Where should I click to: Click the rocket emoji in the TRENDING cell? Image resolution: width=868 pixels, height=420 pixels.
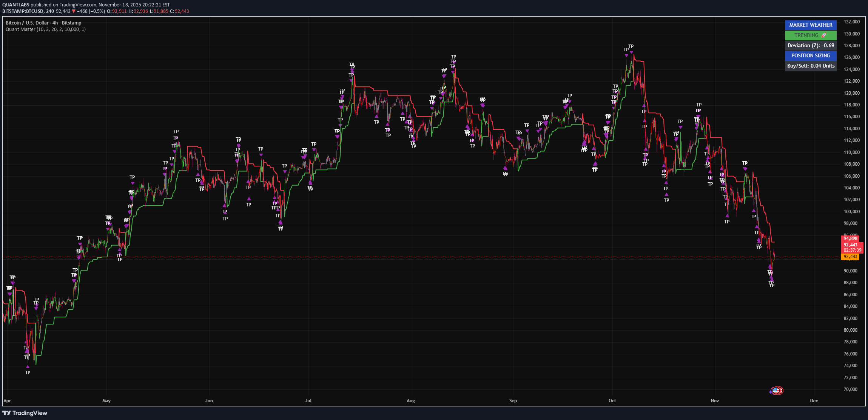tap(824, 35)
